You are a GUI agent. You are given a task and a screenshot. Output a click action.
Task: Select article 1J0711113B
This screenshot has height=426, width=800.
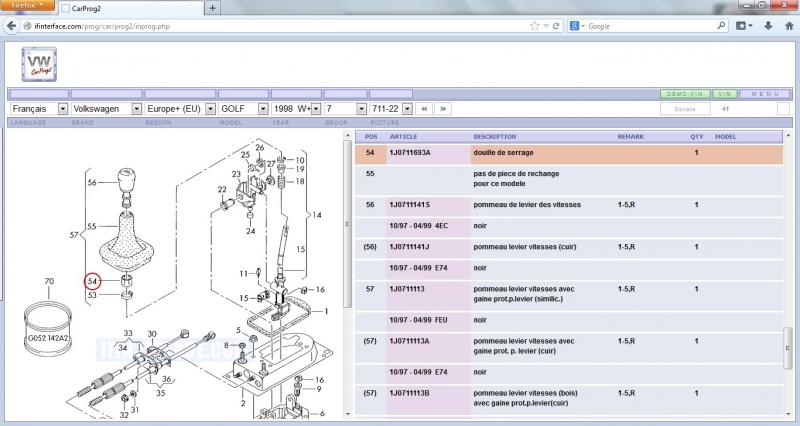(409, 393)
